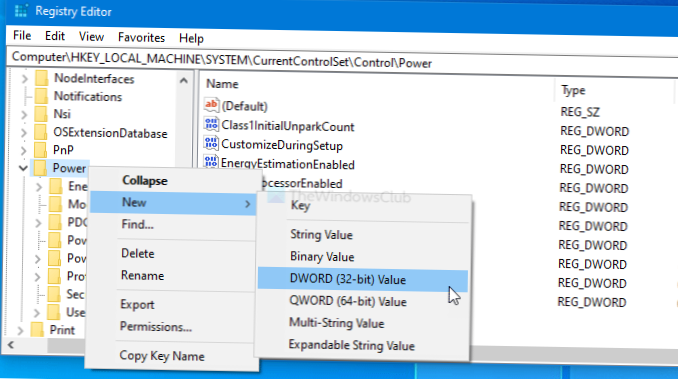Expand the OSExtensionDatabase key
678x379 pixels.
[x=24, y=133]
